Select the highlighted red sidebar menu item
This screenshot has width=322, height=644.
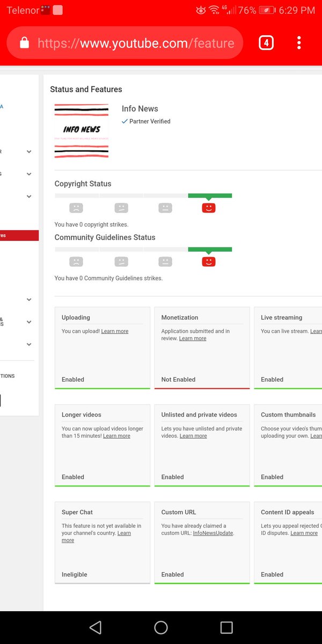(x=19, y=235)
